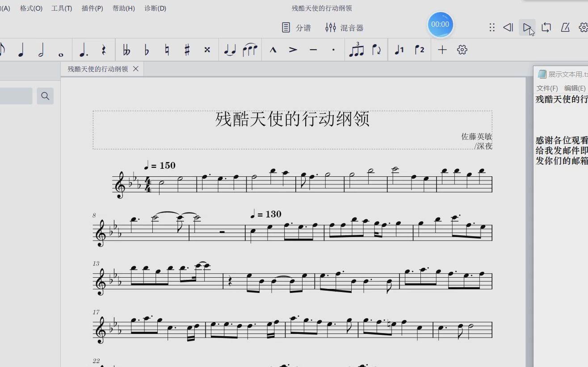Insert a triplet tuplet

[x=357, y=50]
